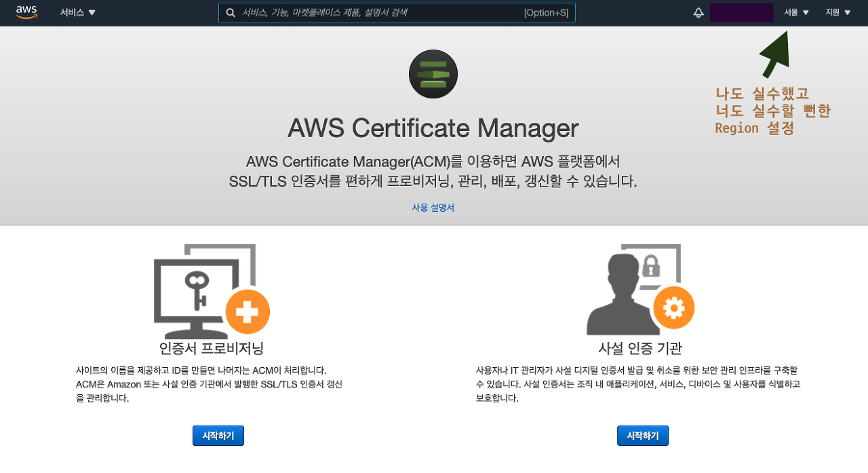This screenshot has height=473, width=868.
Task: Click the Certificate Manager round logo
Action: coord(433,74)
